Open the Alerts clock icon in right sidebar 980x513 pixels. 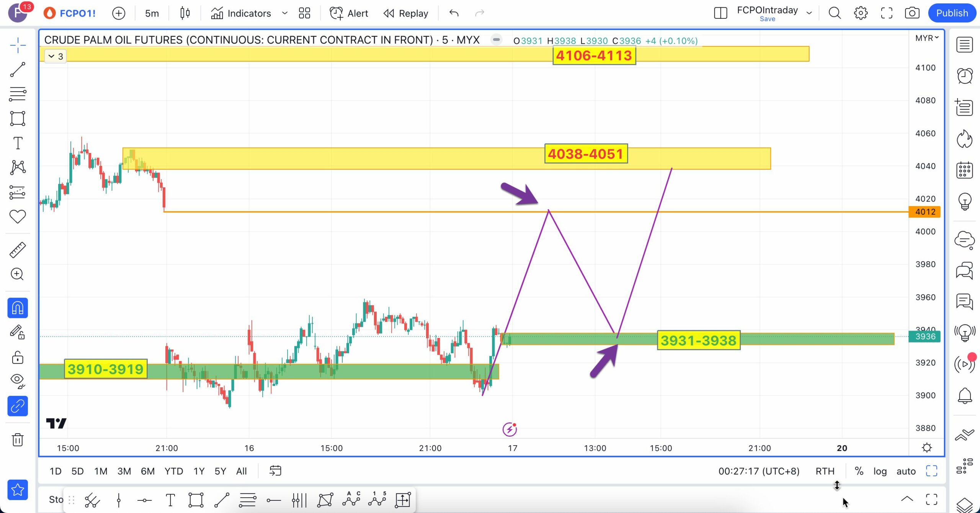[x=964, y=76]
